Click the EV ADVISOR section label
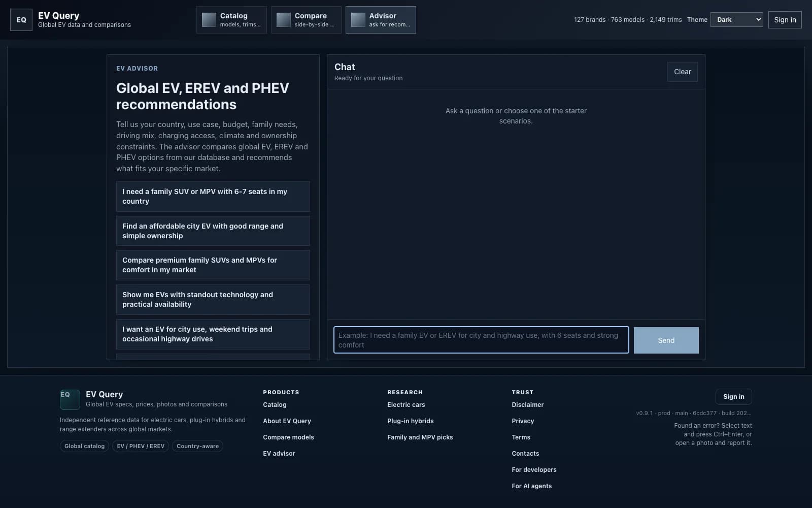 (x=137, y=69)
